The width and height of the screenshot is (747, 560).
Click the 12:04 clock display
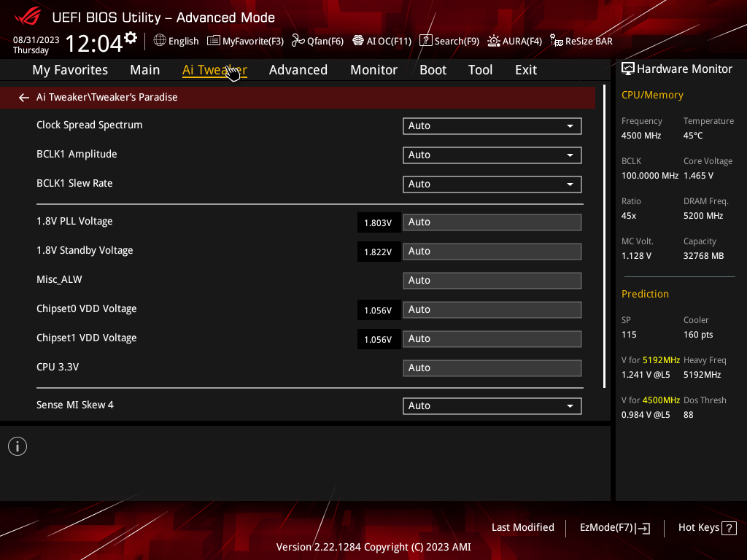pos(94,43)
